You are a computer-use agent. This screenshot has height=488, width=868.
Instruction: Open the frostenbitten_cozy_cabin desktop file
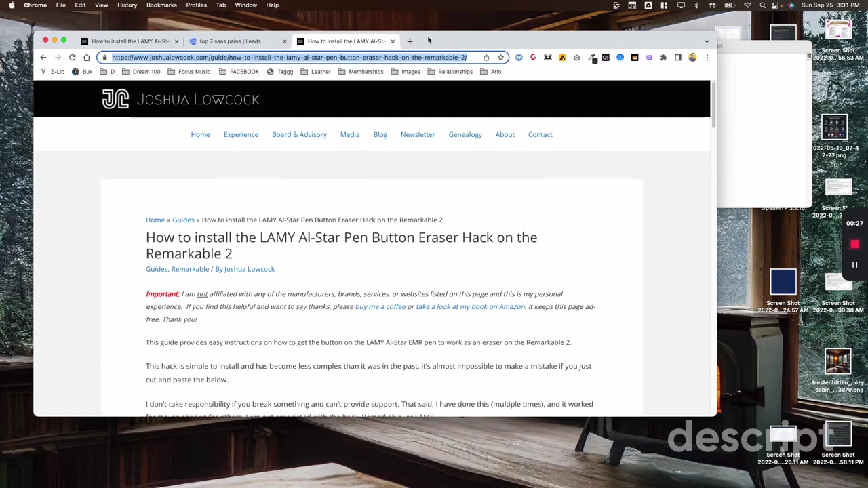(x=838, y=371)
